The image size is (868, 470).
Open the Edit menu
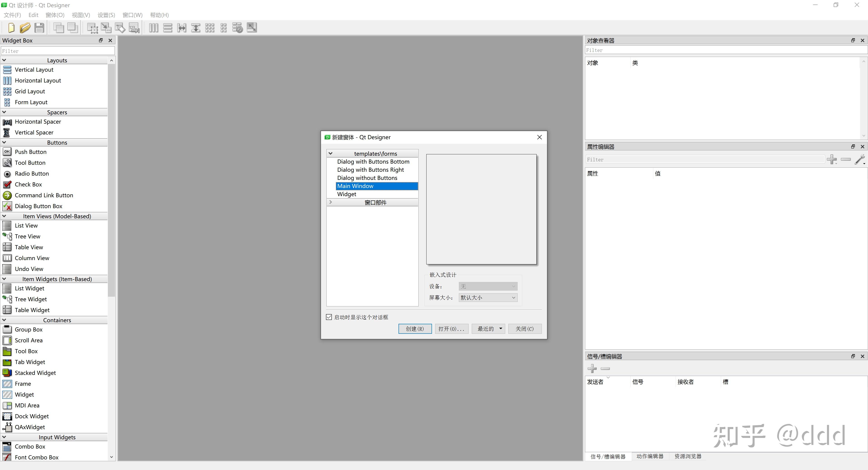click(33, 15)
